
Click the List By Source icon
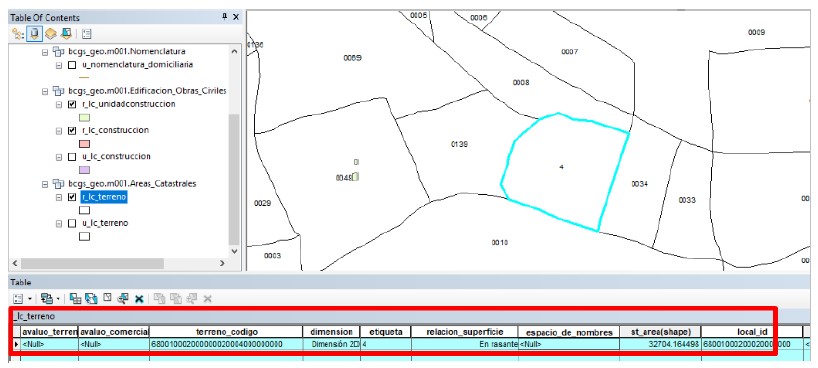pos(34,34)
